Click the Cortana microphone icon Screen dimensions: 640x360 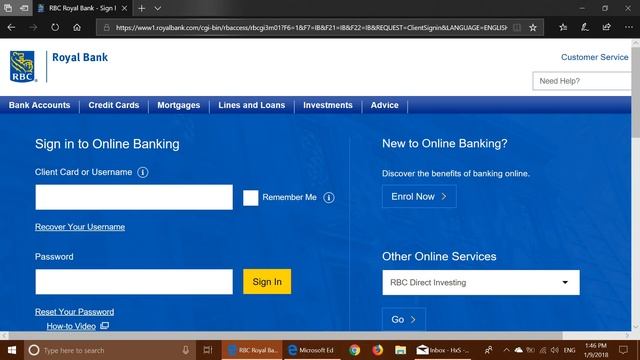(x=186, y=350)
